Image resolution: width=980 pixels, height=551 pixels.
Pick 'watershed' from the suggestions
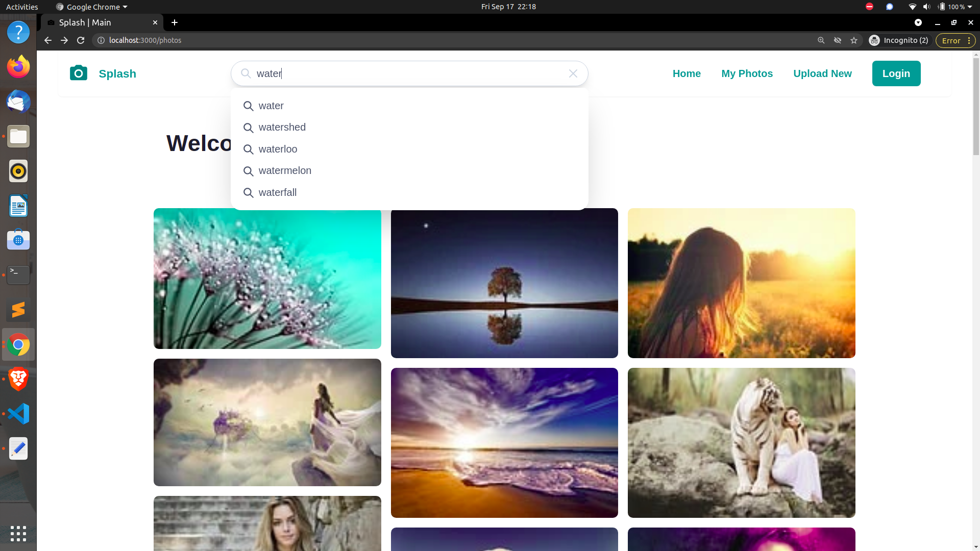click(282, 127)
